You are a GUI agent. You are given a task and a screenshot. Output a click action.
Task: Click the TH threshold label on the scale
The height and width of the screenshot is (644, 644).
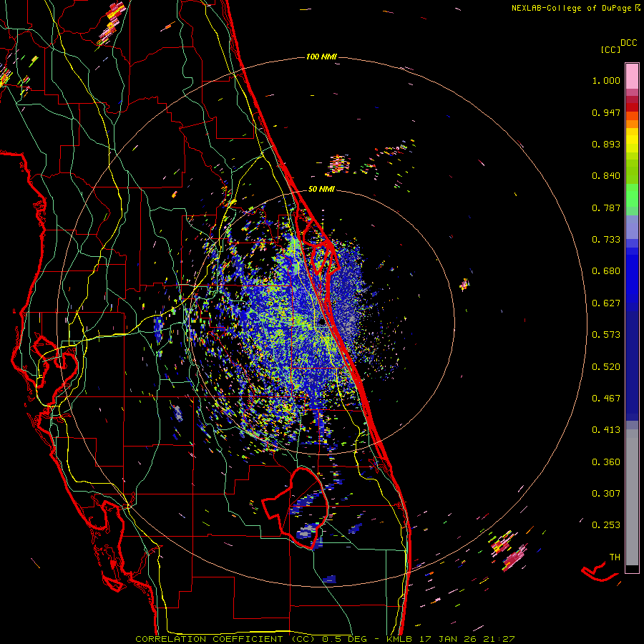(615, 557)
